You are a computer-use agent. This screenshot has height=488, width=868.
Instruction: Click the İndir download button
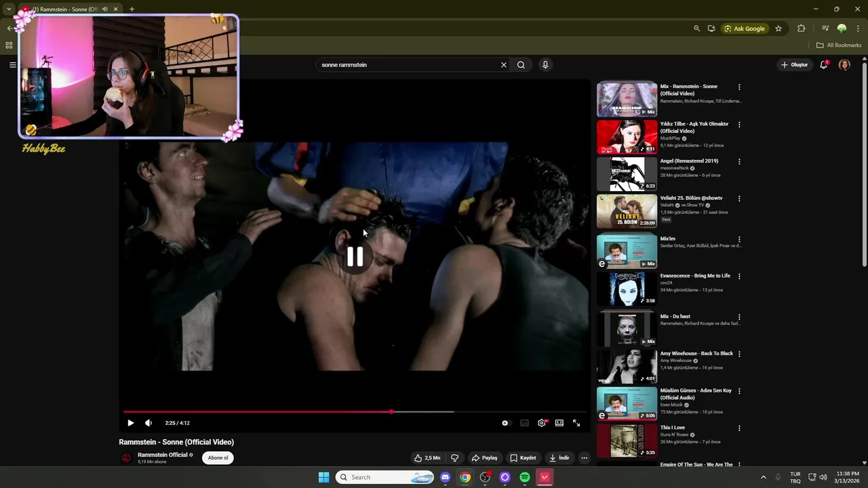tap(559, 458)
